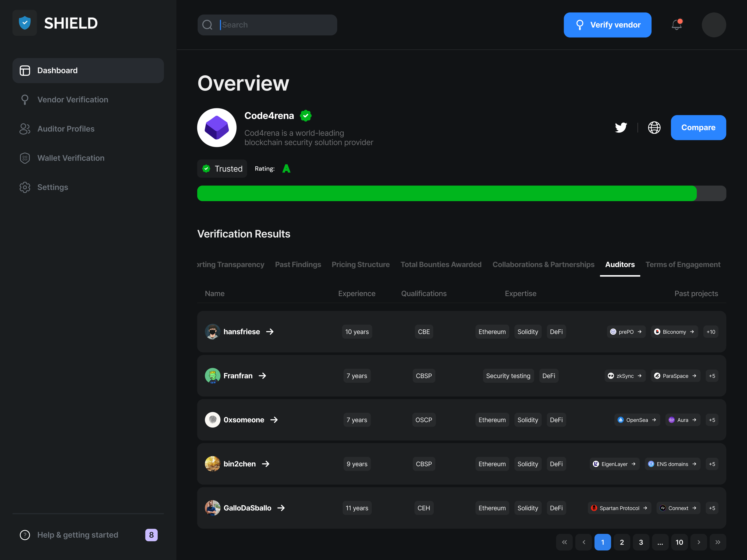Screen dimensions: 747x560
Task: Open GalloDaSballo profile arrow
Action: pyautogui.click(x=281, y=508)
